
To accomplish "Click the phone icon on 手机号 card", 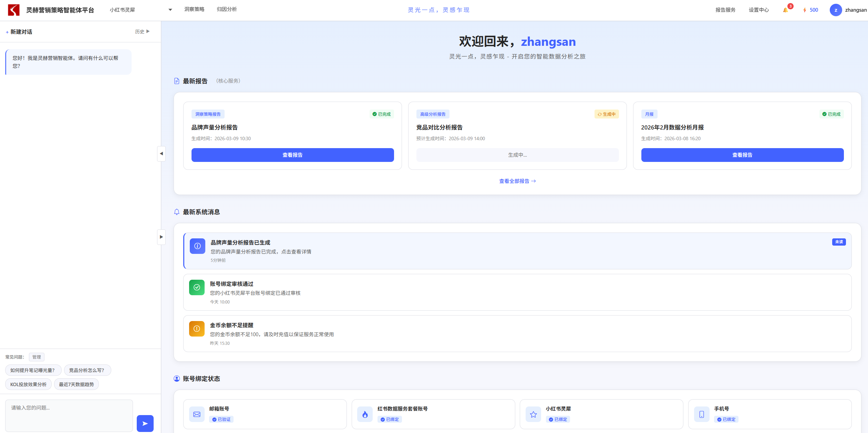I will [701, 414].
